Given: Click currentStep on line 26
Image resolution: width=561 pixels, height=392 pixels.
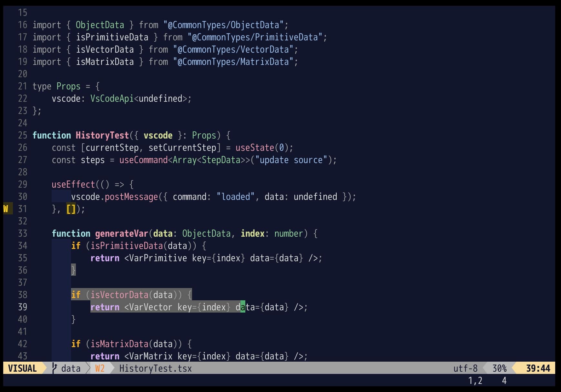Looking at the screenshot, I should 112,148.
